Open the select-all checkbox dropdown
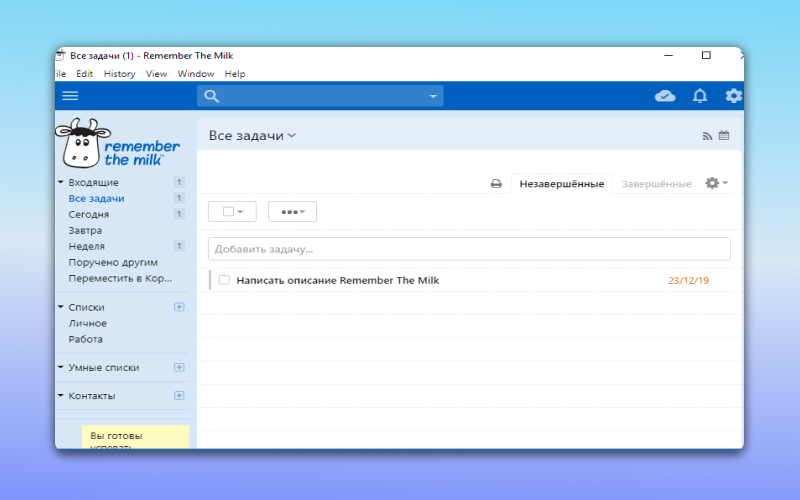 click(x=232, y=212)
